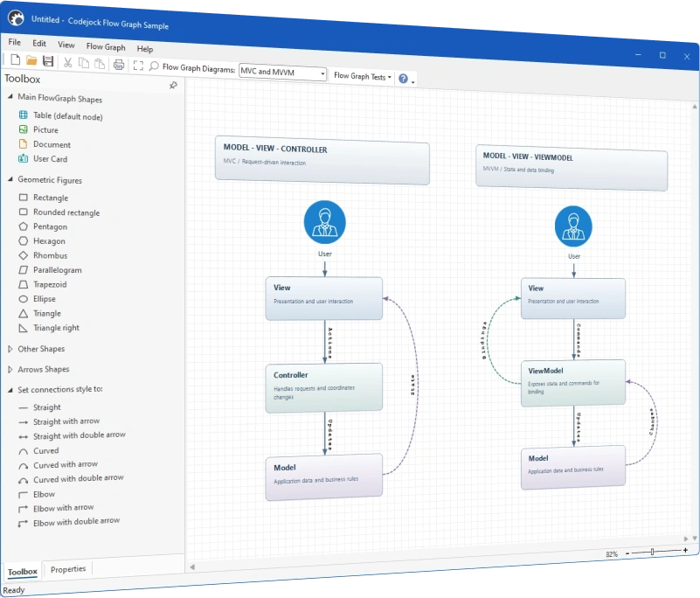
Task: Set style to Curved with double arrow
Action: (71, 479)
